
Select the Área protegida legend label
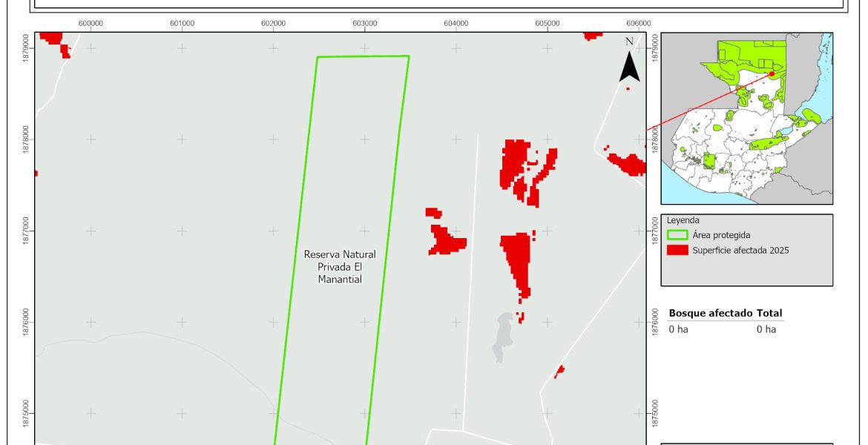pos(721,235)
